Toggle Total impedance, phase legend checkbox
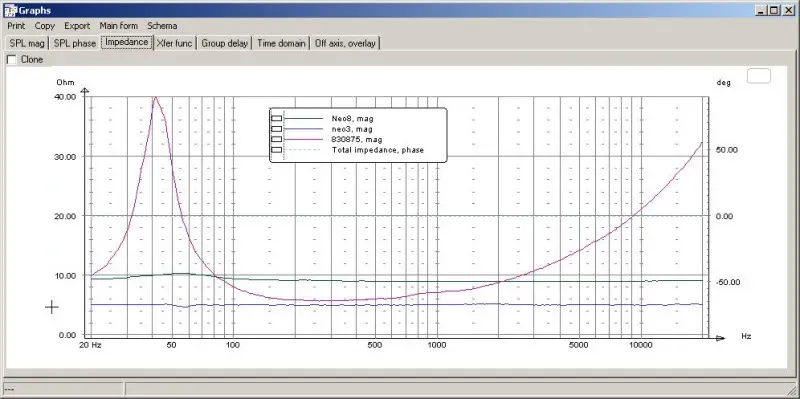The height and width of the screenshot is (399, 800). (x=277, y=150)
